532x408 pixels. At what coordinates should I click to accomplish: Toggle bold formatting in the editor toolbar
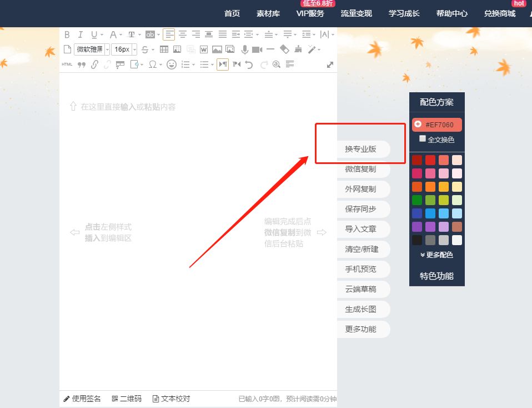coord(67,34)
